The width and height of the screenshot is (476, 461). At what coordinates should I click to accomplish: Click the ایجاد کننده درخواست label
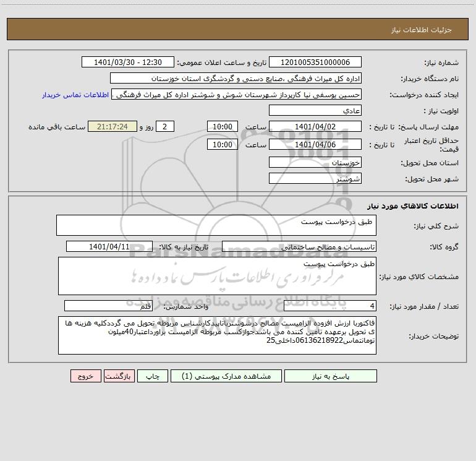(x=424, y=95)
